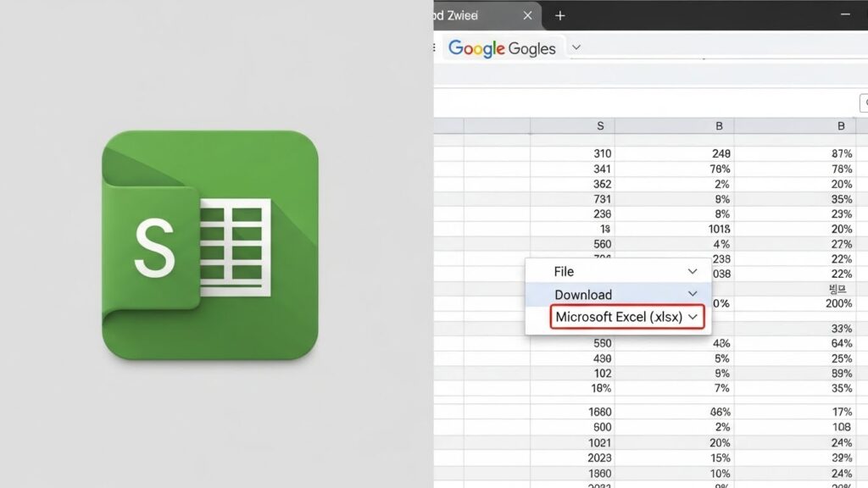
Task: Click the File menu entry
Action: click(x=564, y=271)
